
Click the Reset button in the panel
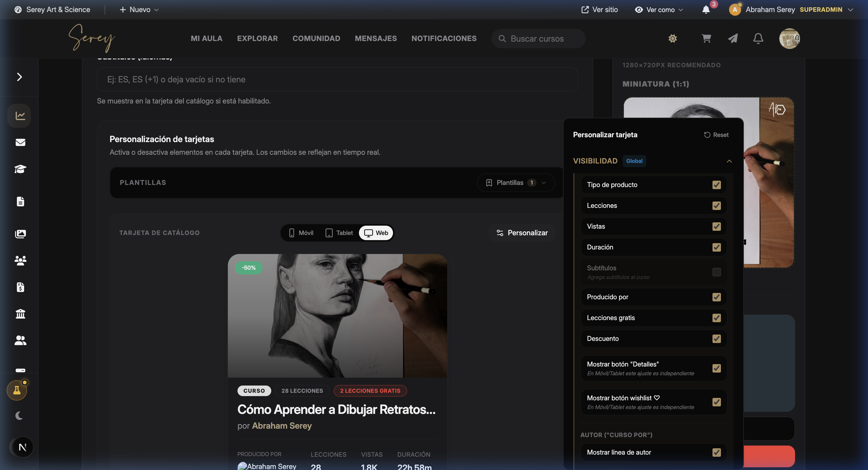[716, 135]
